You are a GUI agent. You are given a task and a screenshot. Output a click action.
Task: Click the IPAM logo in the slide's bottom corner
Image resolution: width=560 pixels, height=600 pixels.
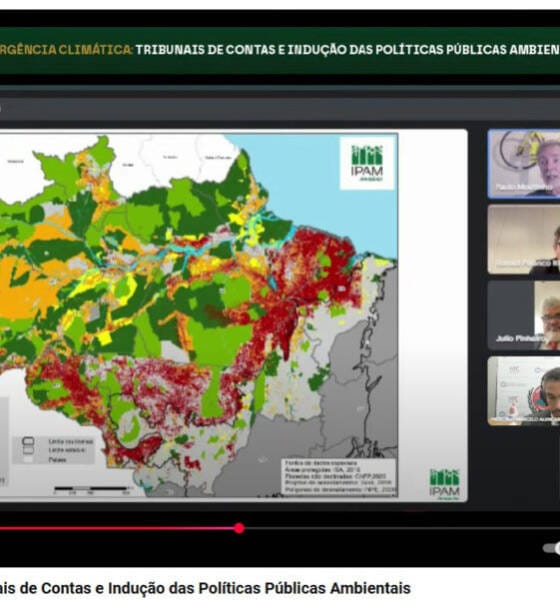pos(444,484)
